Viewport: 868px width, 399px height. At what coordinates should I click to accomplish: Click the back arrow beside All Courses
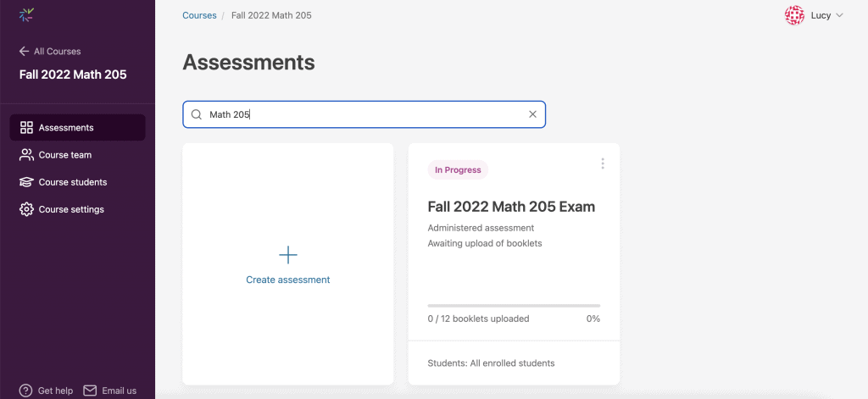click(x=24, y=52)
